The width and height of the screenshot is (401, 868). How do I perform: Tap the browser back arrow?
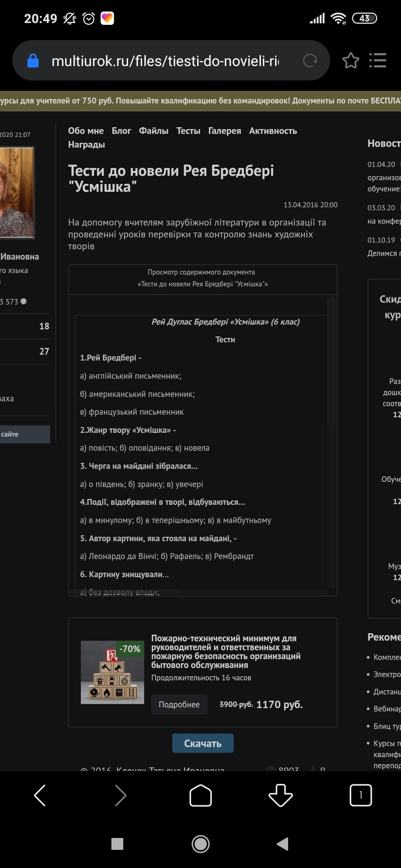(40, 795)
